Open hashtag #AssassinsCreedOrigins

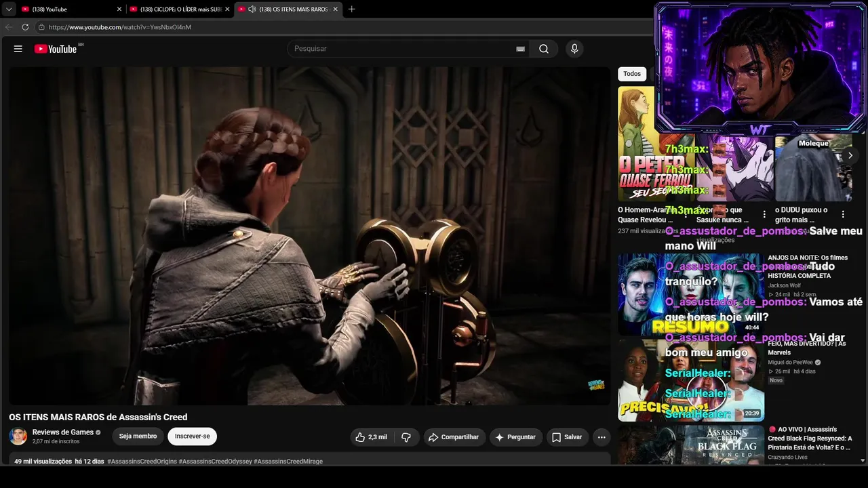click(x=142, y=462)
